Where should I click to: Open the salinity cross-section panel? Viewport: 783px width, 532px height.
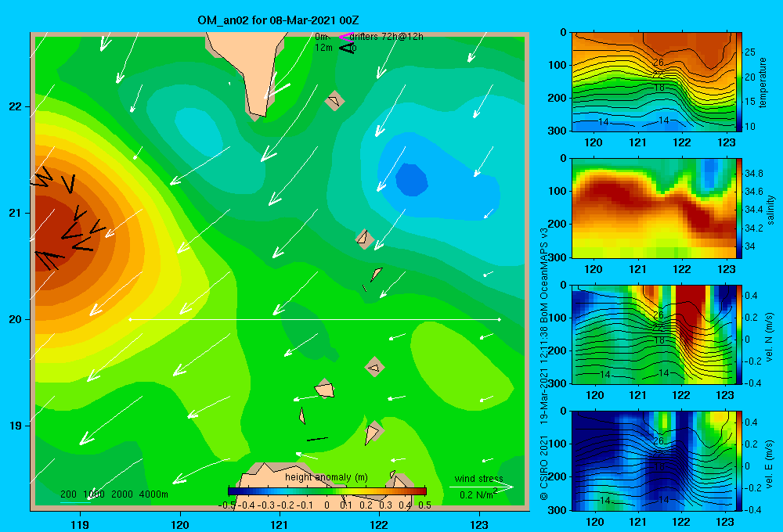(x=653, y=208)
